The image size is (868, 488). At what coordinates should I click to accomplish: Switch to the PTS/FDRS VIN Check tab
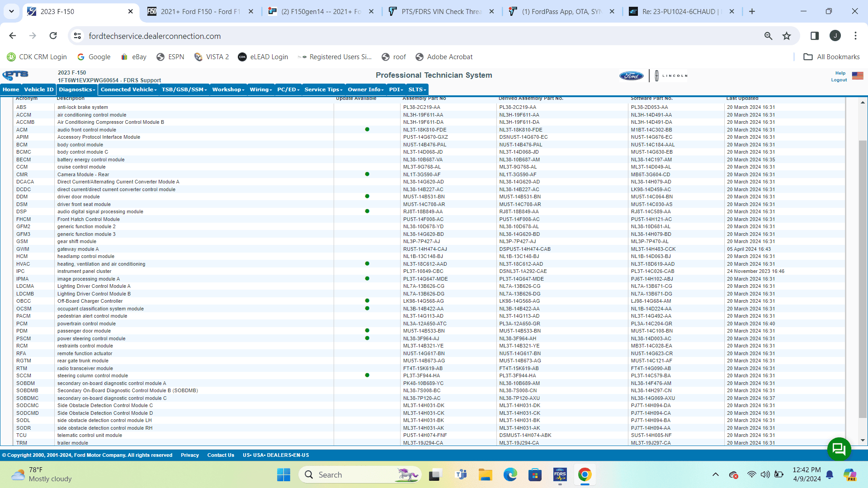[x=441, y=12]
